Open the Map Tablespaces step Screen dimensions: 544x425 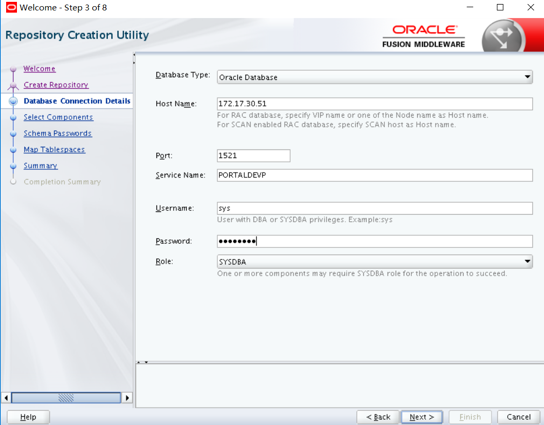coord(54,150)
